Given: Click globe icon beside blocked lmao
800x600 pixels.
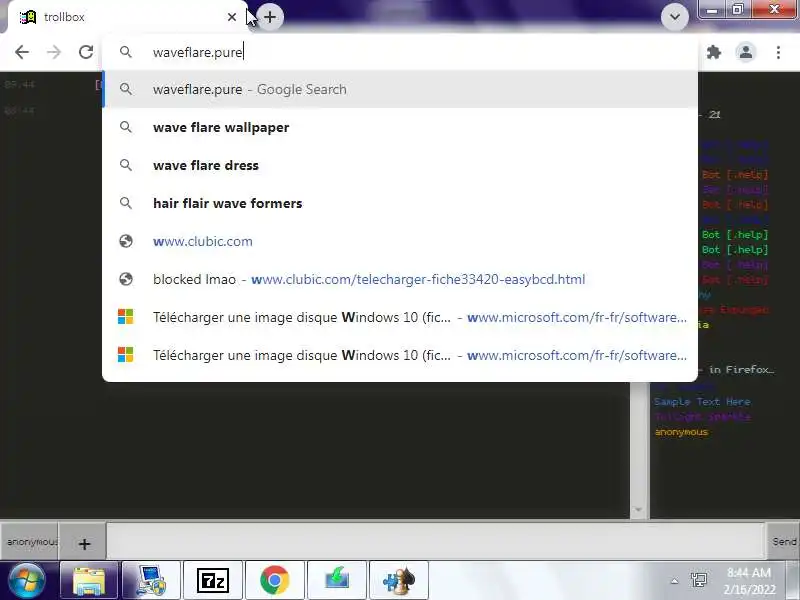Looking at the screenshot, I should pyautogui.click(x=126, y=279).
